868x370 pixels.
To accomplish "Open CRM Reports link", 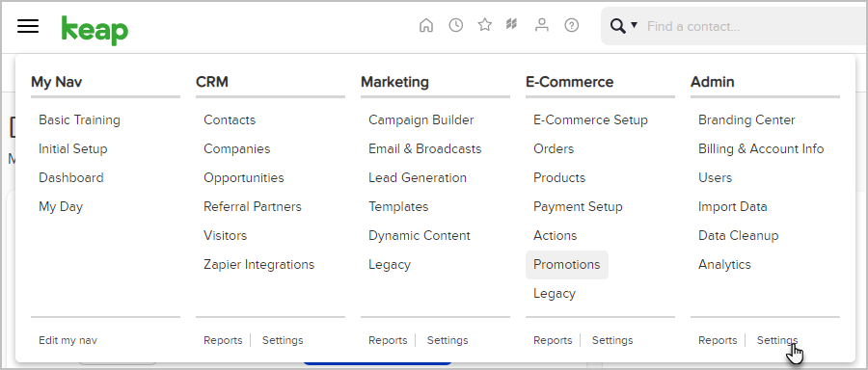I will click(x=223, y=340).
